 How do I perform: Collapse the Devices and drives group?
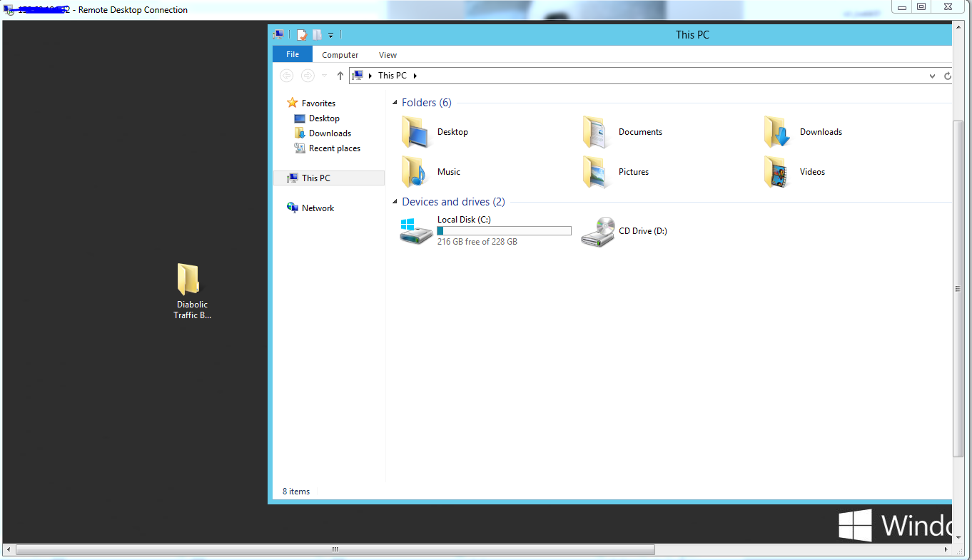pyautogui.click(x=395, y=203)
